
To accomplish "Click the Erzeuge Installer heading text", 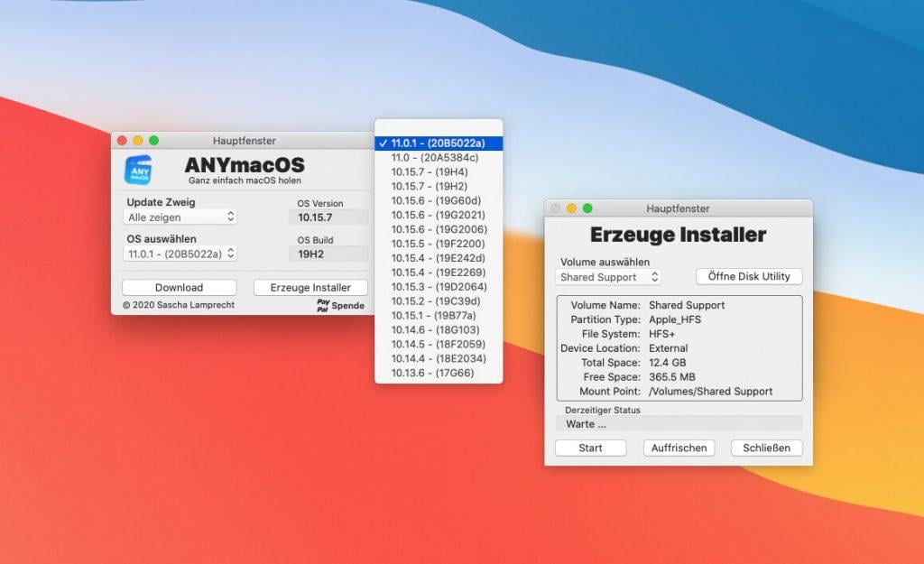I will (679, 235).
